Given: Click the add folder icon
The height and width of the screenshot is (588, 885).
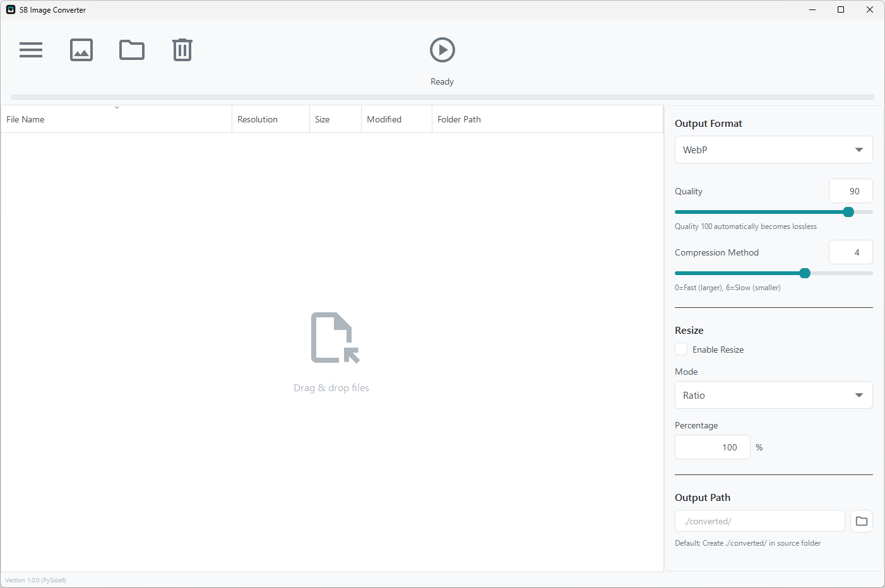Looking at the screenshot, I should click(132, 50).
